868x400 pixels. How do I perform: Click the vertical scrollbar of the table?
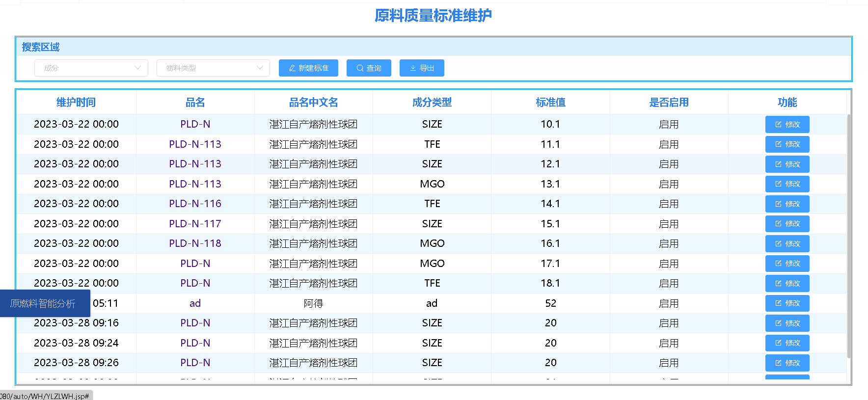pyautogui.click(x=849, y=236)
